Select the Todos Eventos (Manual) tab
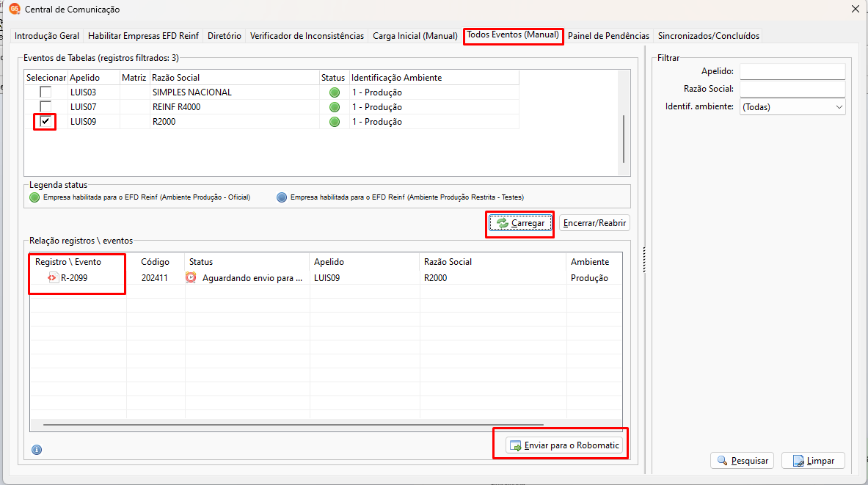The image size is (868, 485). (x=513, y=35)
